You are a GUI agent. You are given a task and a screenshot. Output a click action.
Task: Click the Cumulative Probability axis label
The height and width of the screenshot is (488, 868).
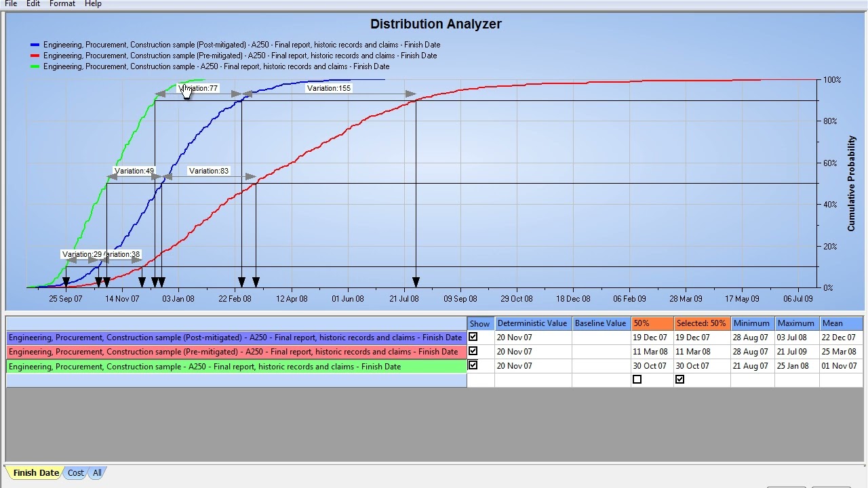pyautogui.click(x=852, y=184)
